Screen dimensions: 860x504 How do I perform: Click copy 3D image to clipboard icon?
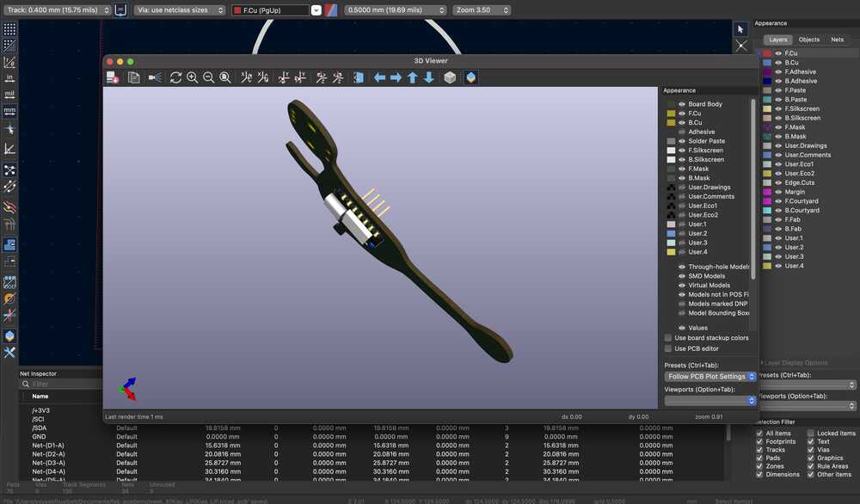click(134, 77)
